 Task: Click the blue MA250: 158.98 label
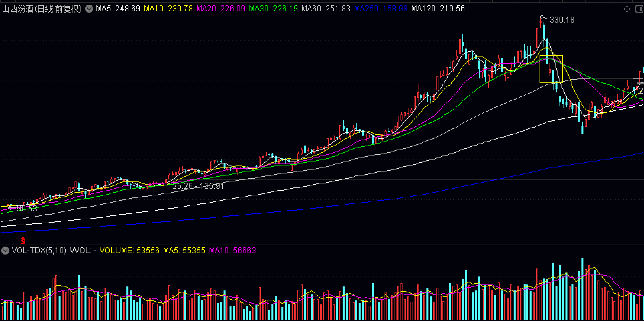pos(381,9)
